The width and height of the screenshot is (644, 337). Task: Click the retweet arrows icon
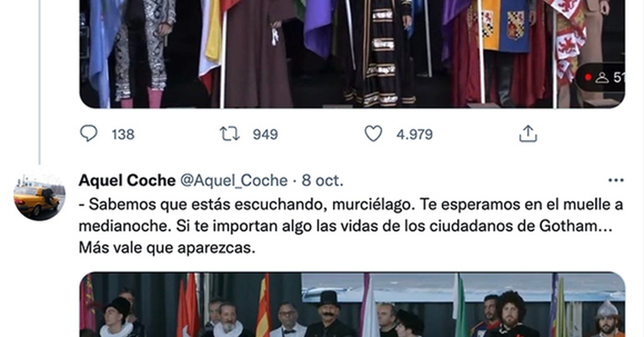(230, 134)
